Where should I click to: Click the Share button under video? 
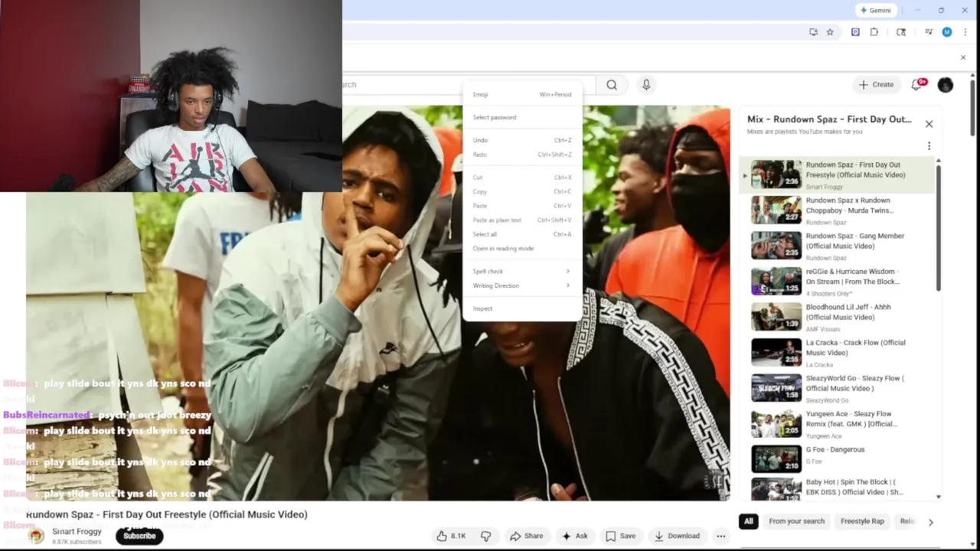pos(527,536)
